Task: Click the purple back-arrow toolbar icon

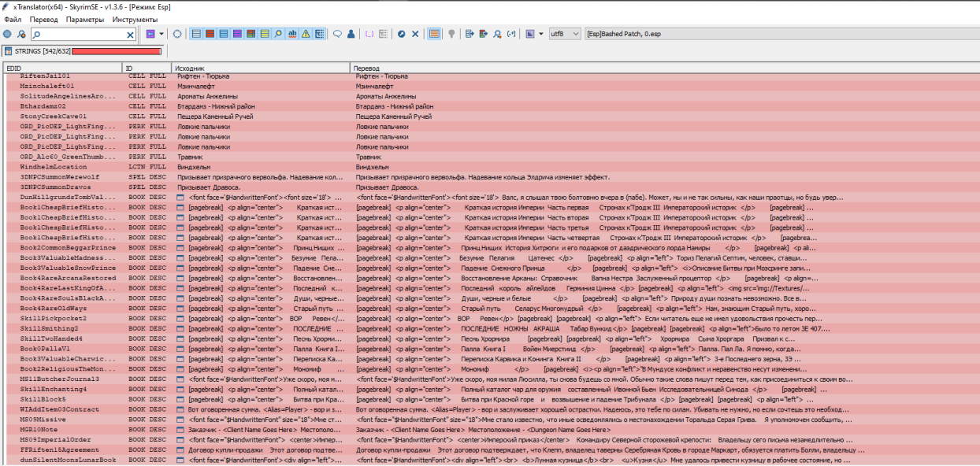Action: point(150,34)
